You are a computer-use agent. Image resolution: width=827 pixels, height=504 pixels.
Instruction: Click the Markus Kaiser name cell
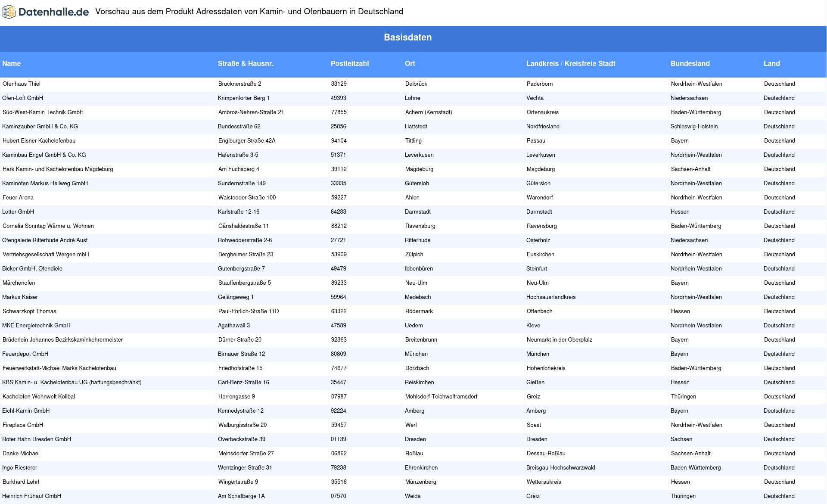20,297
